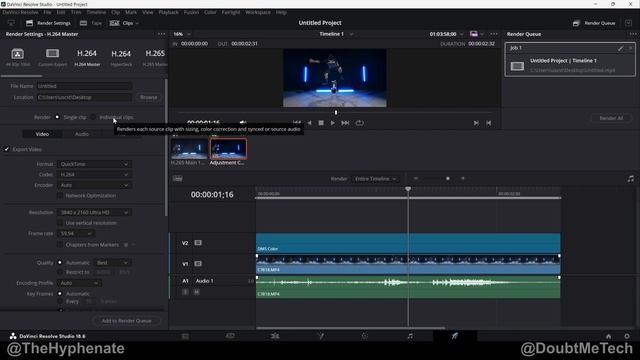
Task: Solo the Audio 1 track
Action: click(185, 292)
